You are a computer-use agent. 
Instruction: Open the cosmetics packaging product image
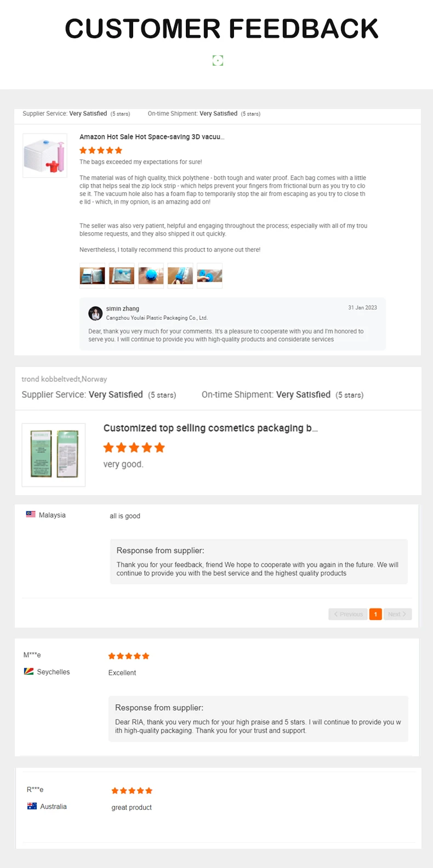tap(54, 455)
